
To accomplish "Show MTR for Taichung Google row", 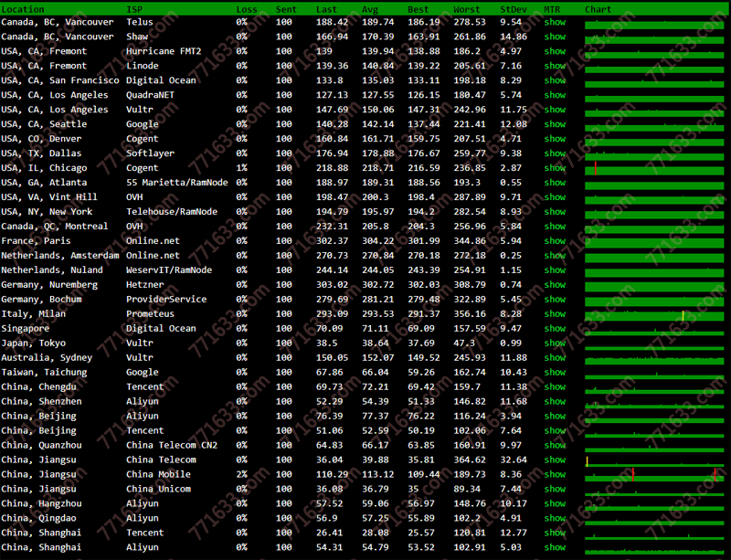I will point(555,372).
